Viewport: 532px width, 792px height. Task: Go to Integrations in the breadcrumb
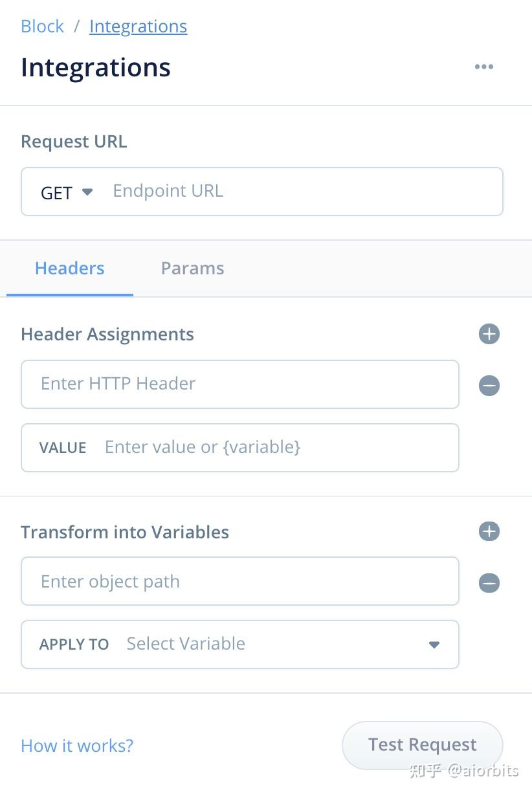(138, 27)
